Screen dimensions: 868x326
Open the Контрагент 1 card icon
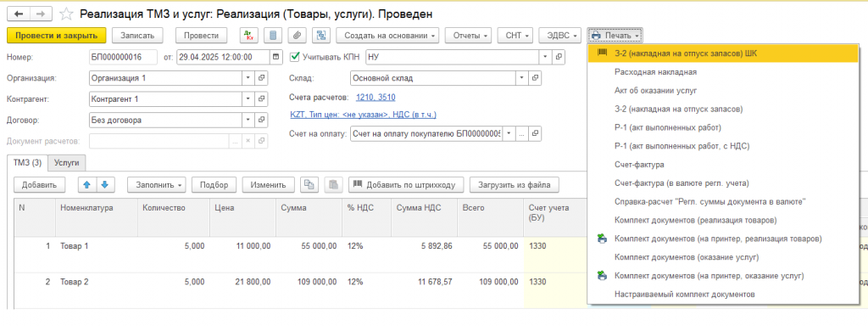(261, 99)
